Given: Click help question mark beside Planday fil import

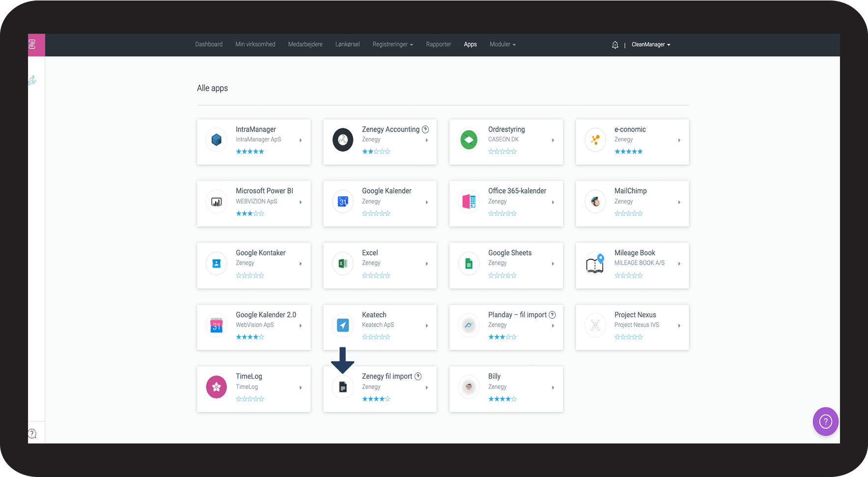Looking at the screenshot, I should (x=552, y=314).
